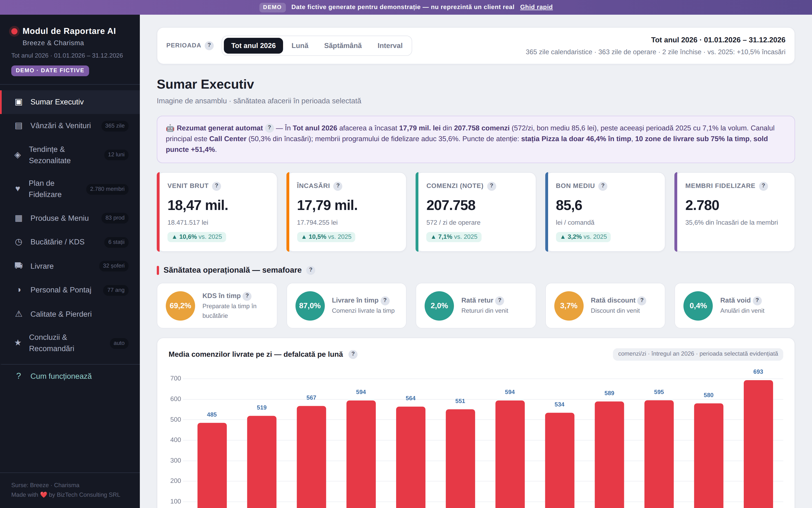Viewport: 812px width, 508px height.
Task: Click the 2.780 membri sidebar badge
Action: coord(107,189)
